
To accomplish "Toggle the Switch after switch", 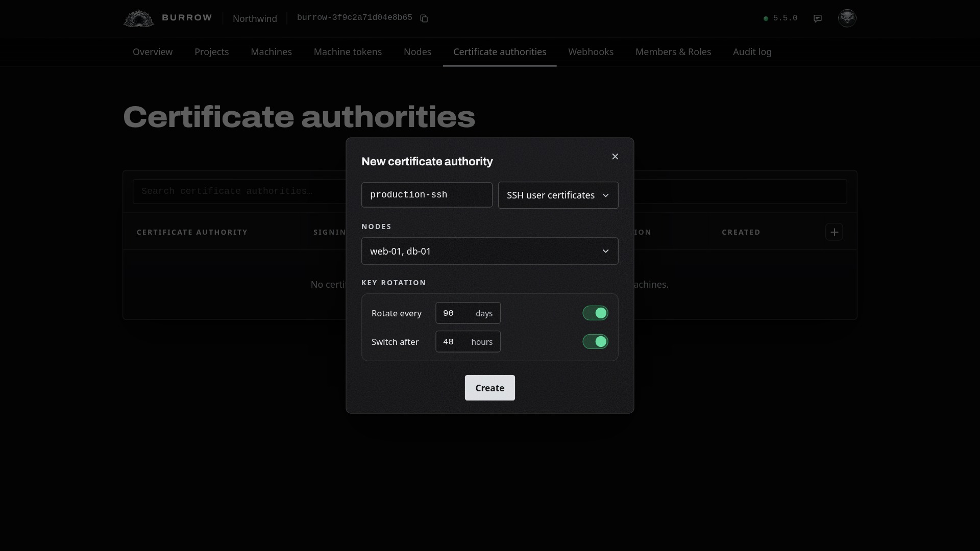I will tap(595, 342).
